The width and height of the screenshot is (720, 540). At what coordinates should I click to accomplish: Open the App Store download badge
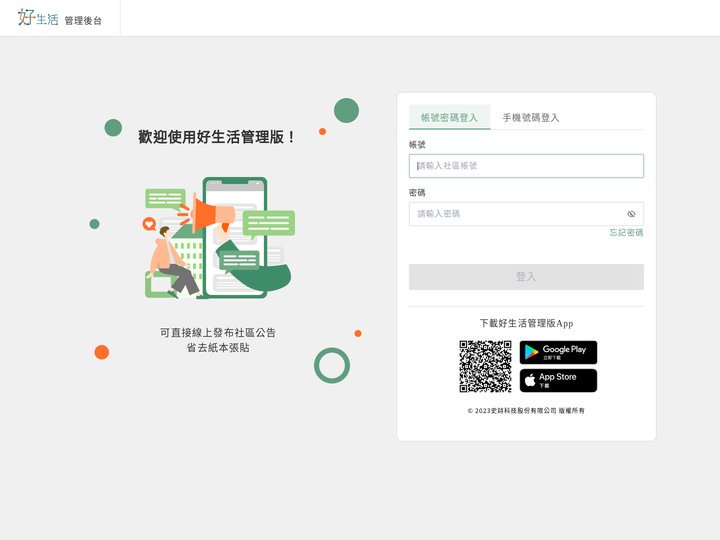tap(558, 381)
